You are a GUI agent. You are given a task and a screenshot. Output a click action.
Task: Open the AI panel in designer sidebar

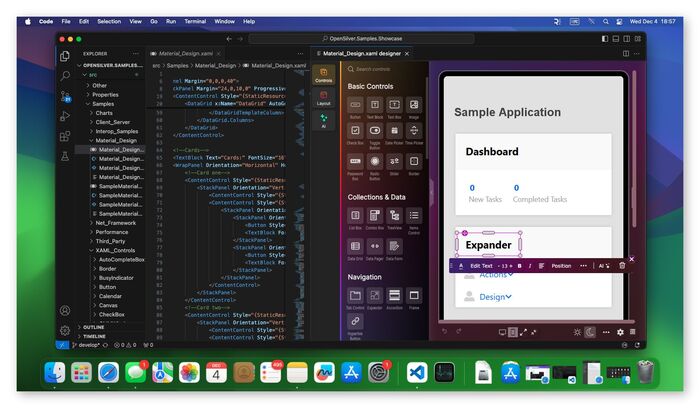(x=324, y=123)
